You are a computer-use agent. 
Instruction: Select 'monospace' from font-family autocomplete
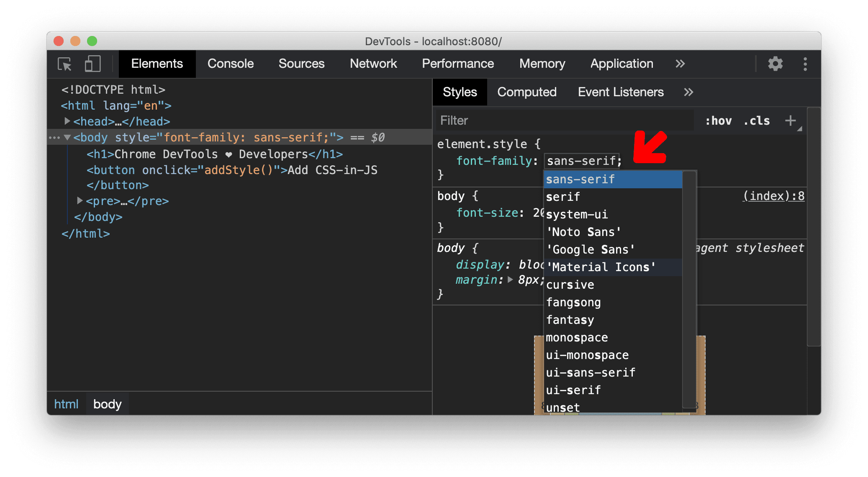pyautogui.click(x=575, y=336)
